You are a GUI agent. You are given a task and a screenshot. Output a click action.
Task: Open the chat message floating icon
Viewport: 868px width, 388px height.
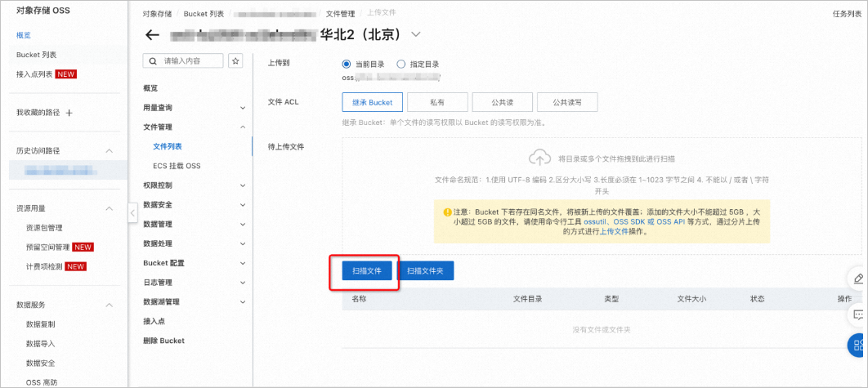[x=858, y=314]
